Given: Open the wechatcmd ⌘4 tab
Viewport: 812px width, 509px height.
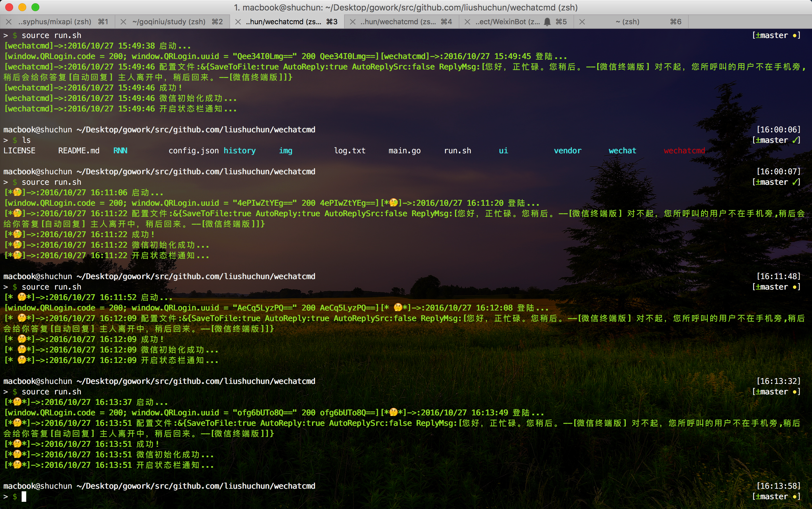Looking at the screenshot, I should 398,22.
